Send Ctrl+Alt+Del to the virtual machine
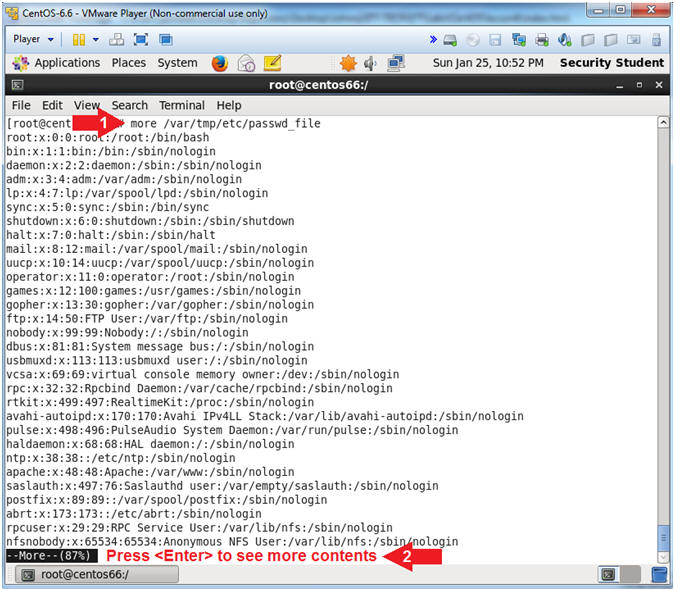 point(116,40)
